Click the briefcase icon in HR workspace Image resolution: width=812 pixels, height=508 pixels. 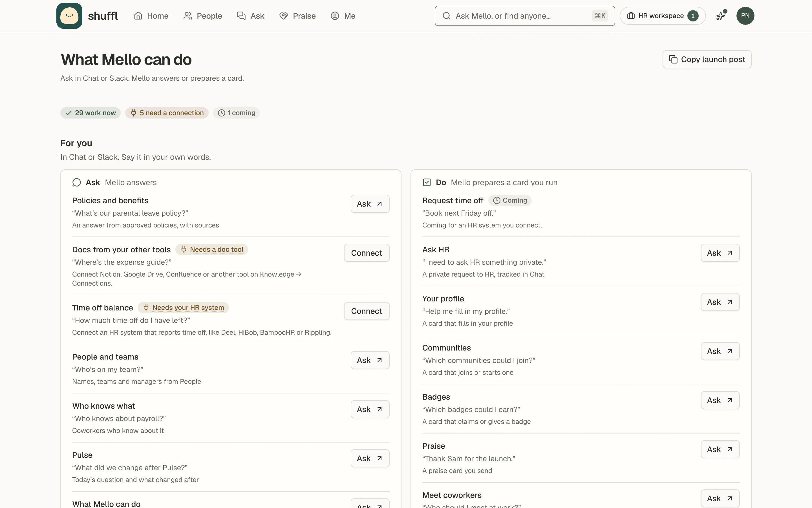(631, 16)
